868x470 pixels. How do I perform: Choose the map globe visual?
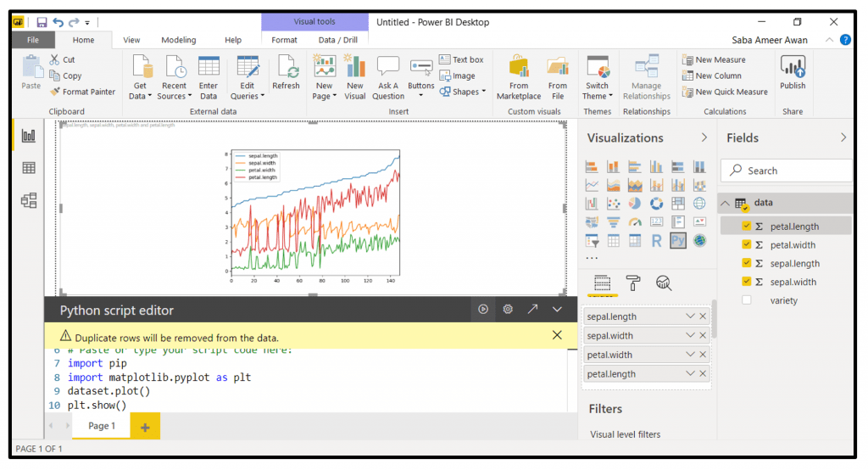tap(699, 204)
